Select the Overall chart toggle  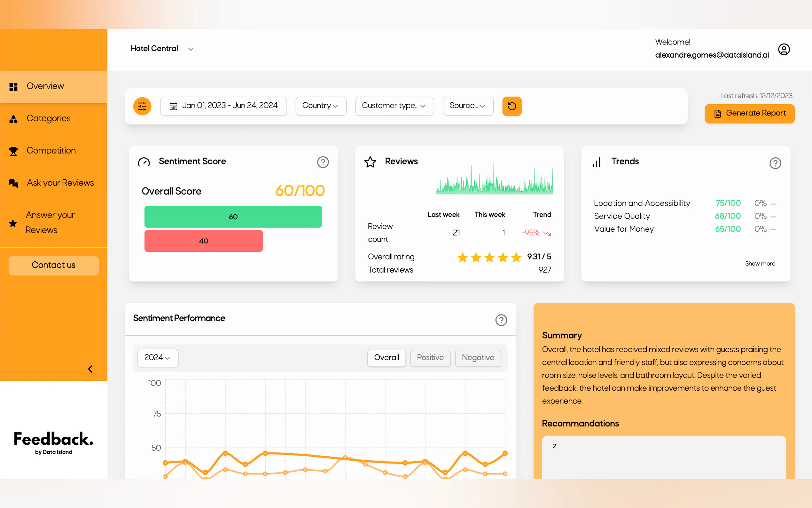(386, 358)
